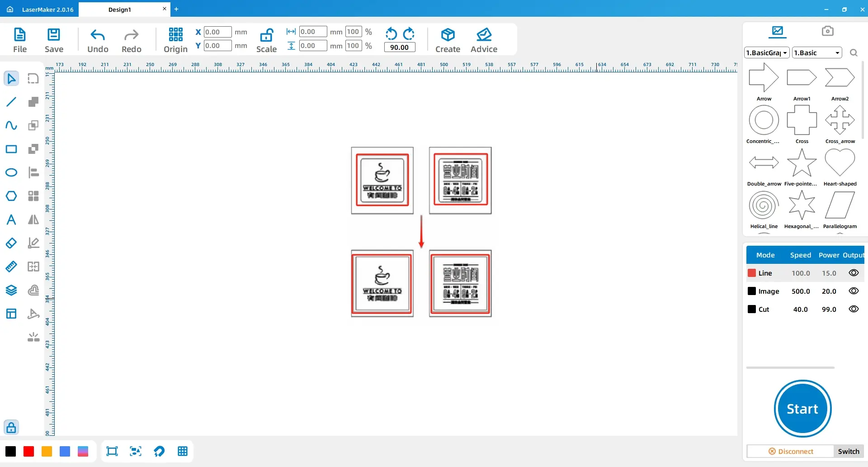
Task: Select the Cut layer speed 40.0
Action: pos(800,309)
